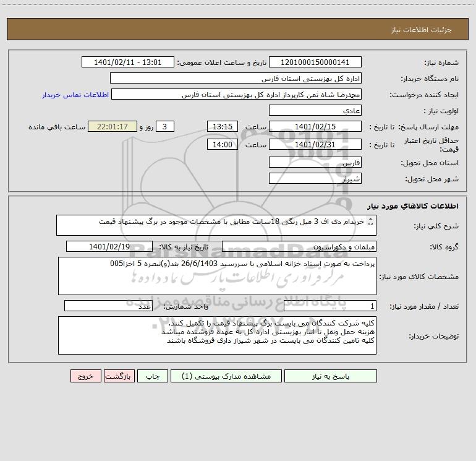Click the priority field showing عادي
Viewport: 476px width, 461px height.
315,111
